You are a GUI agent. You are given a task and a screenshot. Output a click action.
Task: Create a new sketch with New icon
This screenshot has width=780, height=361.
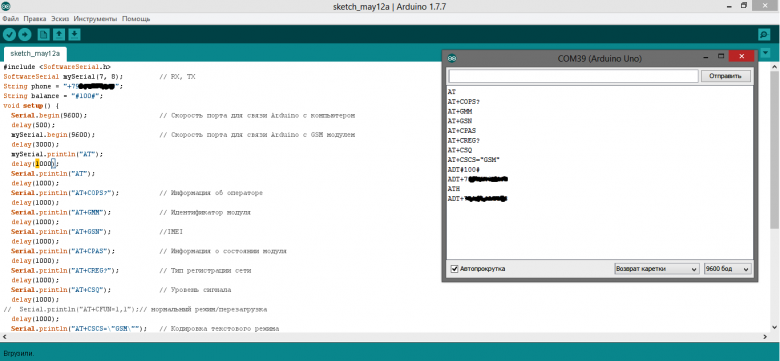click(44, 34)
